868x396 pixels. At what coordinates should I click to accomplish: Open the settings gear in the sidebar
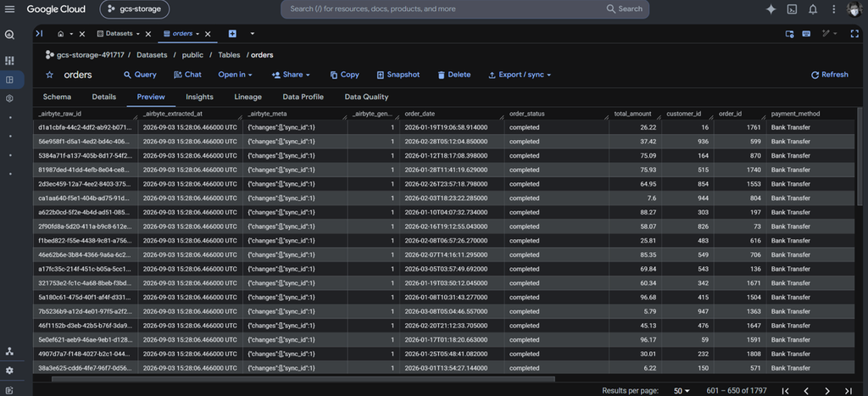coord(9,371)
